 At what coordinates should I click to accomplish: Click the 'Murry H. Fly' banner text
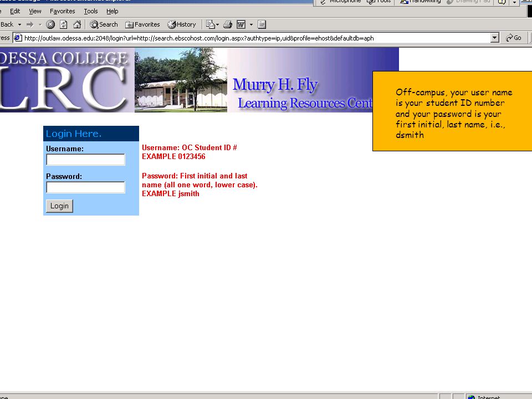pos(275,84)
